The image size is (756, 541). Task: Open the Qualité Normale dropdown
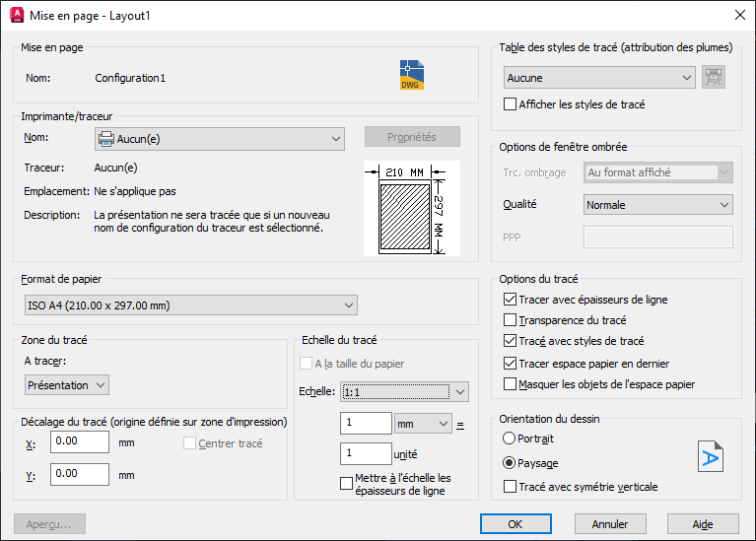point(658,204)
